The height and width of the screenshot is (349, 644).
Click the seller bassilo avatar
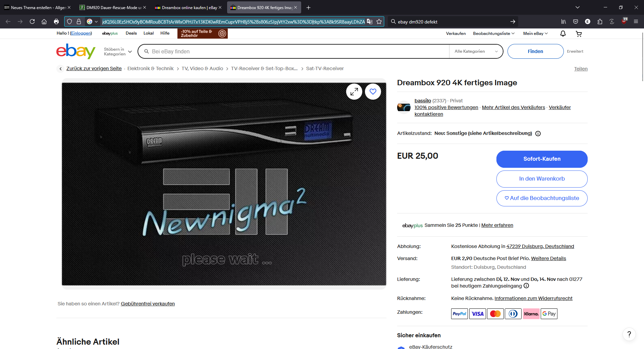click(404, 107)
